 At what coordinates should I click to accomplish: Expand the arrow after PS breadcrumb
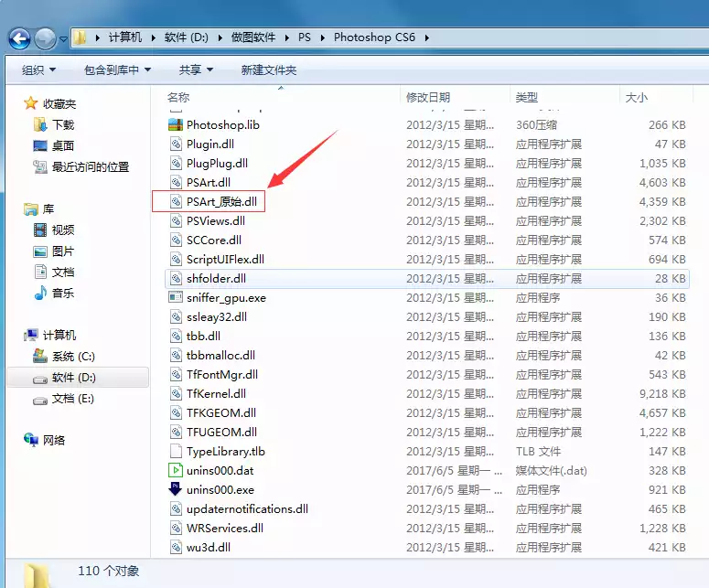(x=322, y=37)
